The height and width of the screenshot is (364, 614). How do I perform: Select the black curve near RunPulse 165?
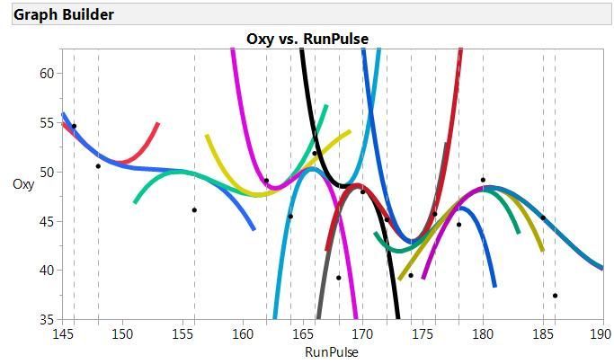point(307,86)
